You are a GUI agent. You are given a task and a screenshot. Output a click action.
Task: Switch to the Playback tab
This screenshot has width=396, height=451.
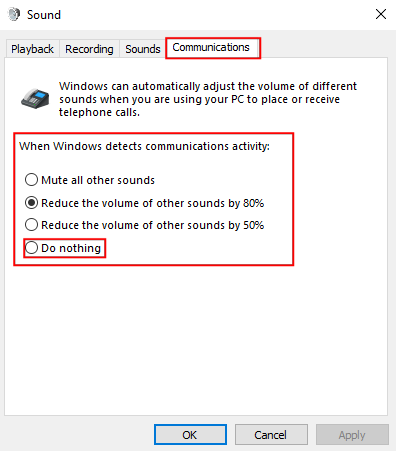point(32,49)
